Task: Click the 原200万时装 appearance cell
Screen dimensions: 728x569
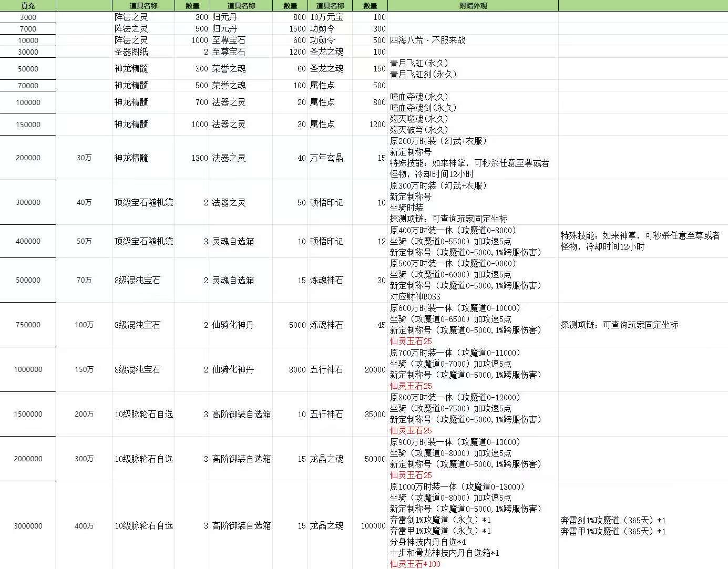Action: pos(473,158)
